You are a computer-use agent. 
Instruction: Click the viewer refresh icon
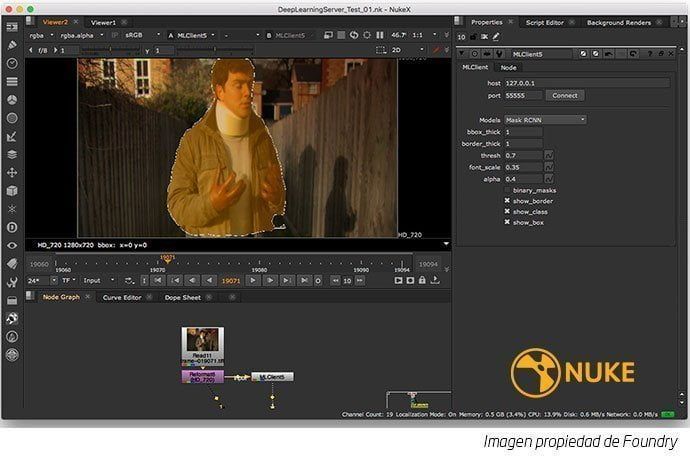coord(354,35)
